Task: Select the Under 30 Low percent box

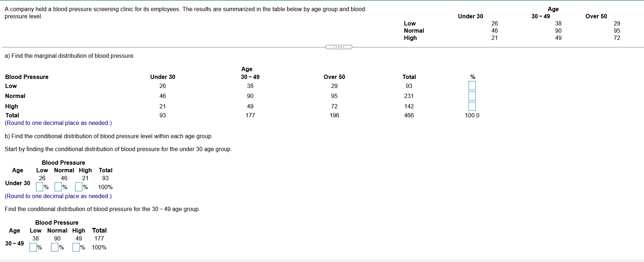Action: (40, 187)
